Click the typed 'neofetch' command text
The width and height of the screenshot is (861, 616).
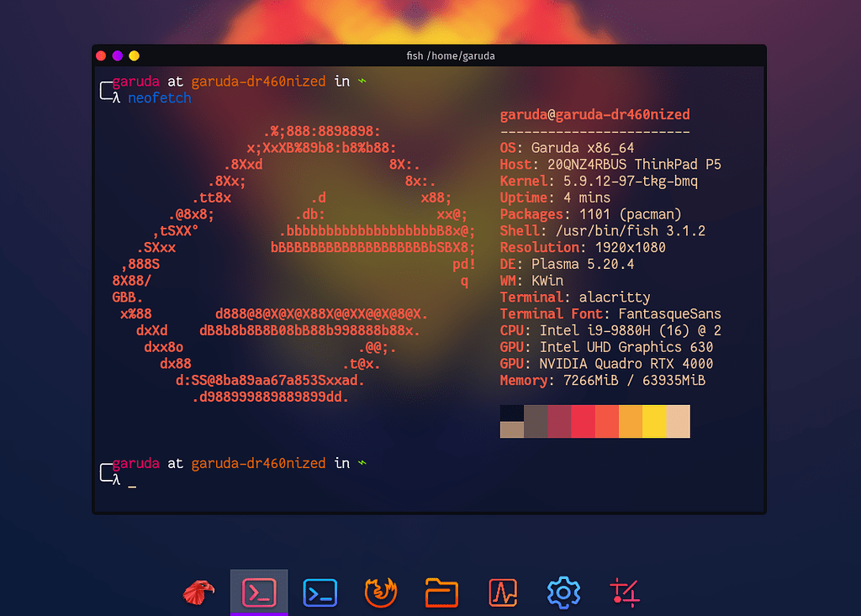[159, 98]
